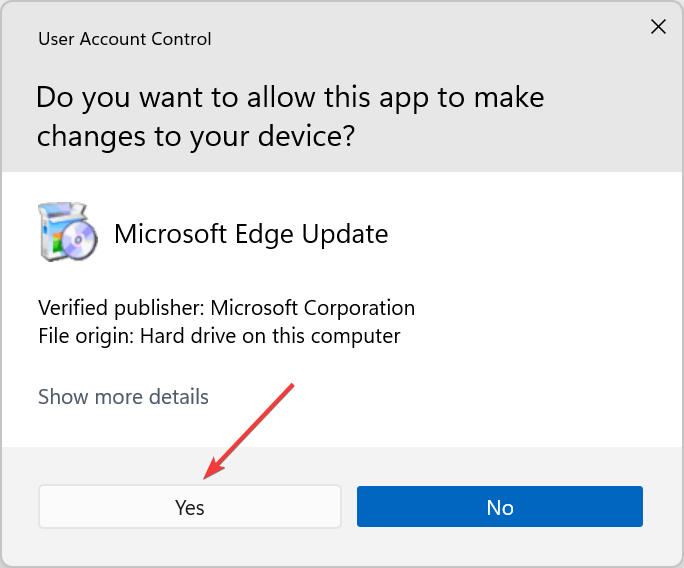Image resolution: width=684 pixels, height=568 pixels.
Task: Click the Verified publisher line
Action: 226,308
